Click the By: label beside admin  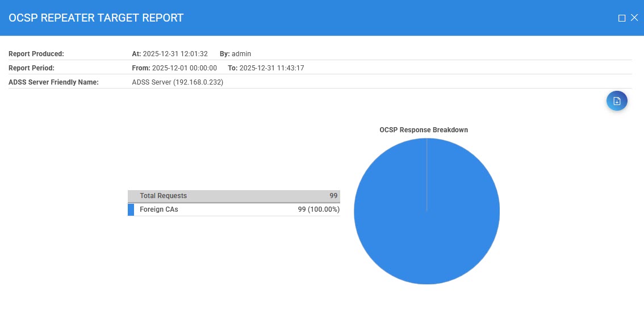[x=224, y=54]
